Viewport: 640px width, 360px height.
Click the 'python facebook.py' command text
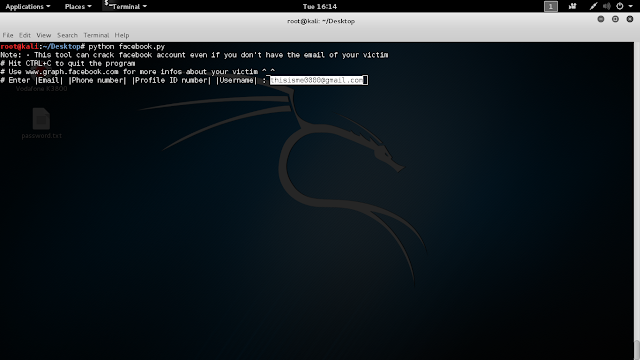127,47
